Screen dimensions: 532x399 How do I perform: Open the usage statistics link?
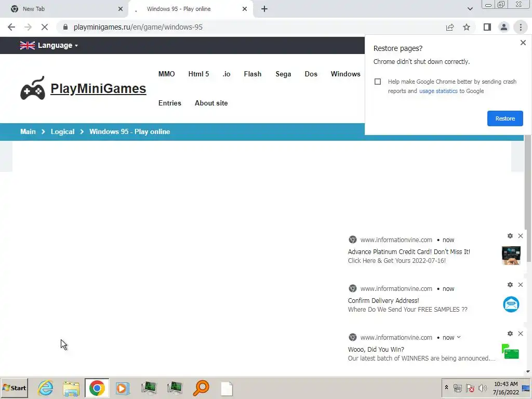click(438, 91)
